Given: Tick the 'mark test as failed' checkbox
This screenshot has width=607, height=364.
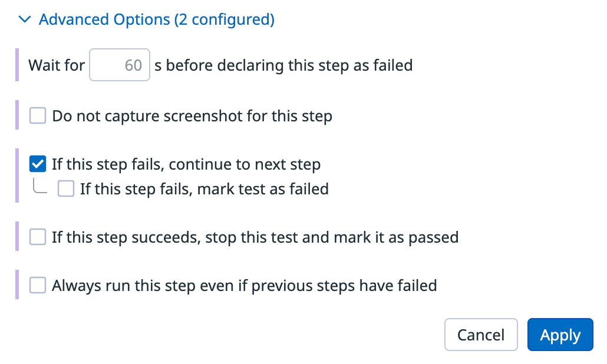Looking at the screenshot, I should 66,189.
